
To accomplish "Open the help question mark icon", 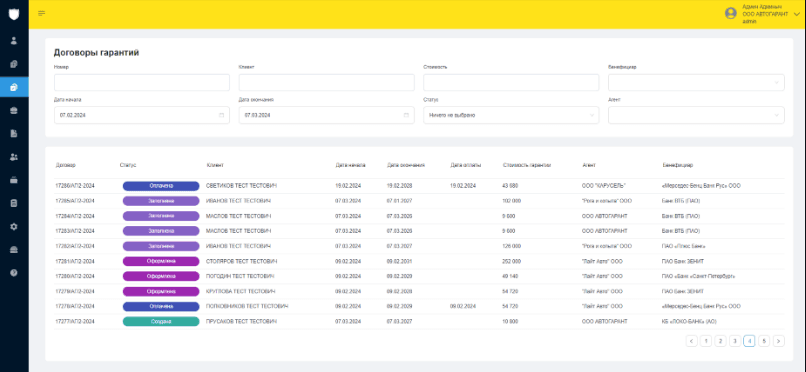I will coord(14,273).
